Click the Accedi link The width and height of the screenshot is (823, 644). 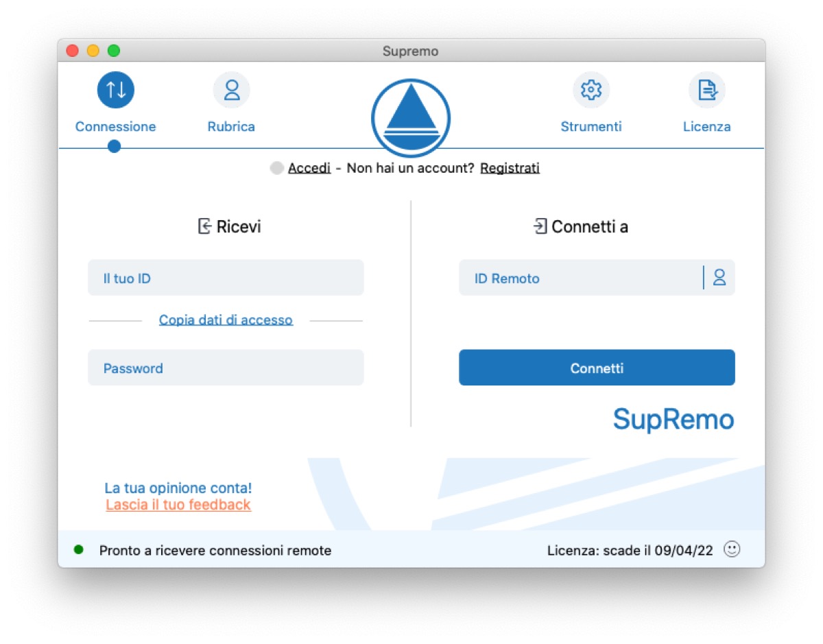pyautogui.click(x=309, y=168)
